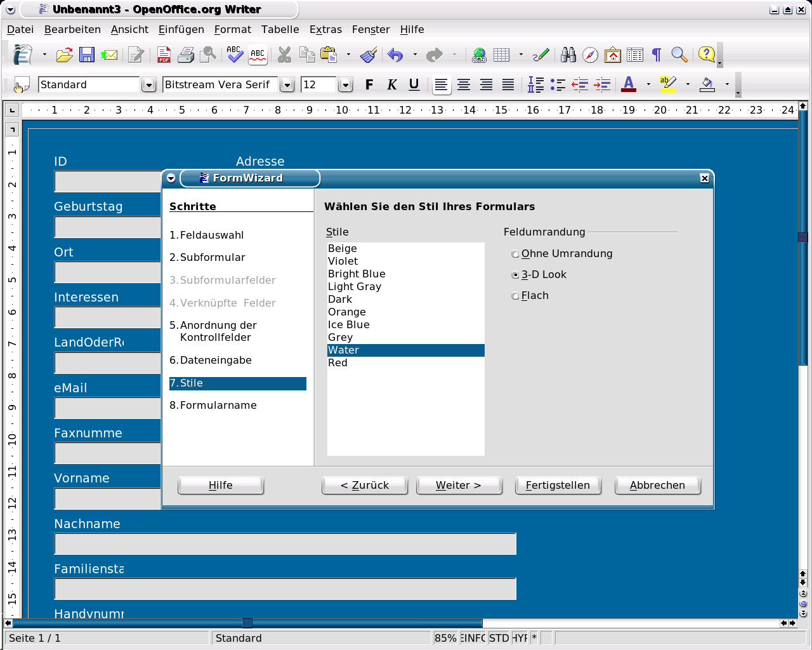Screen dimensions: 812x650
Task: Select the Ohne Umrandung radio option
Action: point(515,254)
